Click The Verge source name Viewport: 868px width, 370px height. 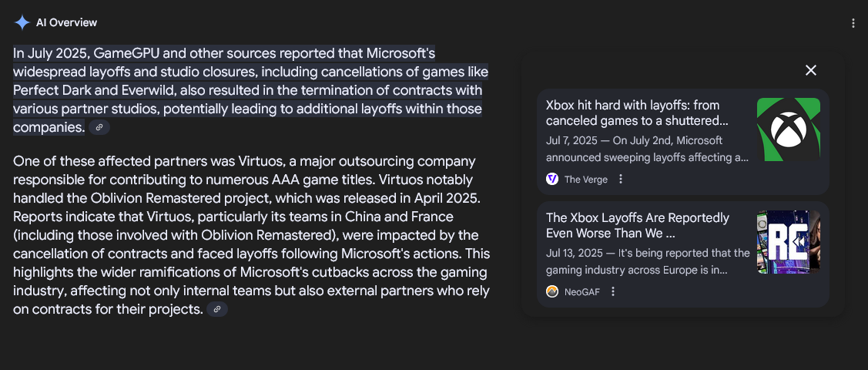pos(585,180)
